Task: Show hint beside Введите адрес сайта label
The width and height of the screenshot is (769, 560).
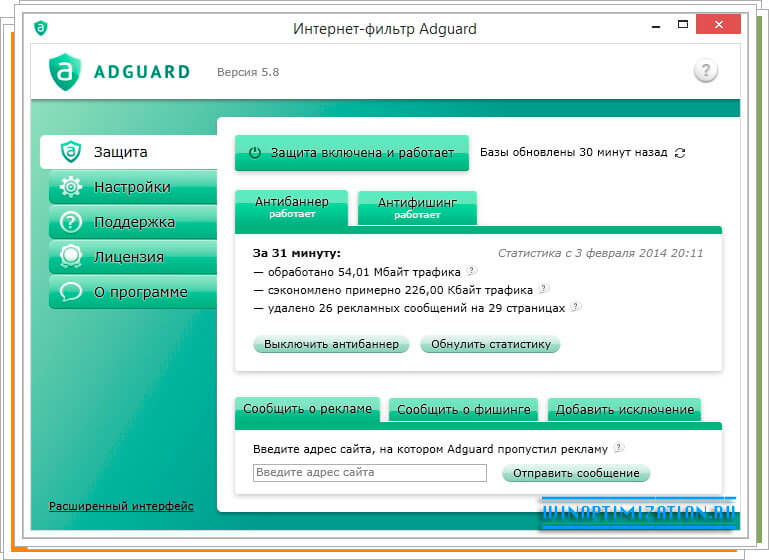Action: click(618, 447)
